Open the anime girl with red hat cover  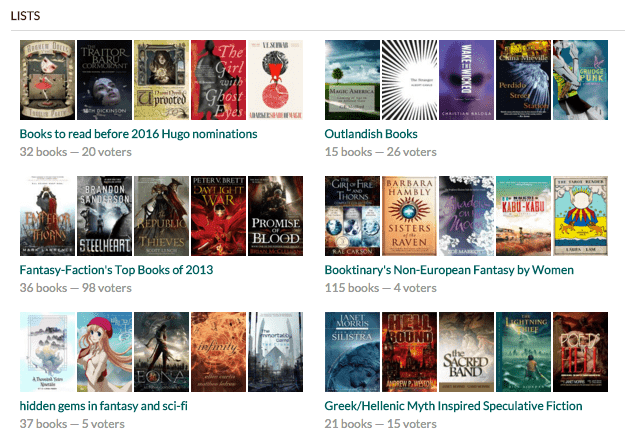click(x=104, y=352)
